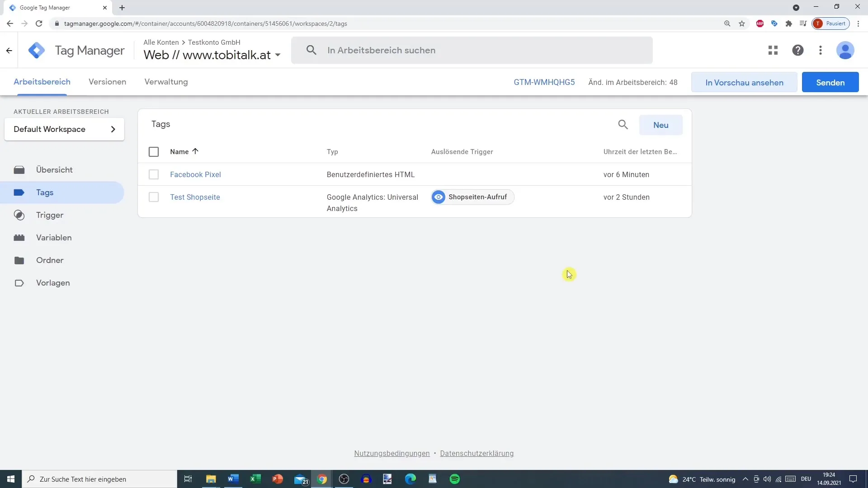The image size is (868, 488).
Task: Toggle the select-all tags checkbox
Action: tap(154, 151)
